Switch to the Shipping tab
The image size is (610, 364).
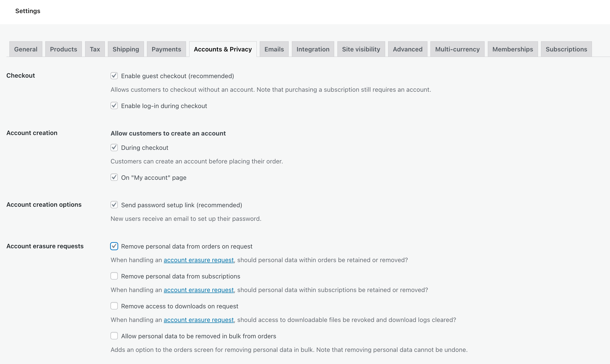point(126,49)
